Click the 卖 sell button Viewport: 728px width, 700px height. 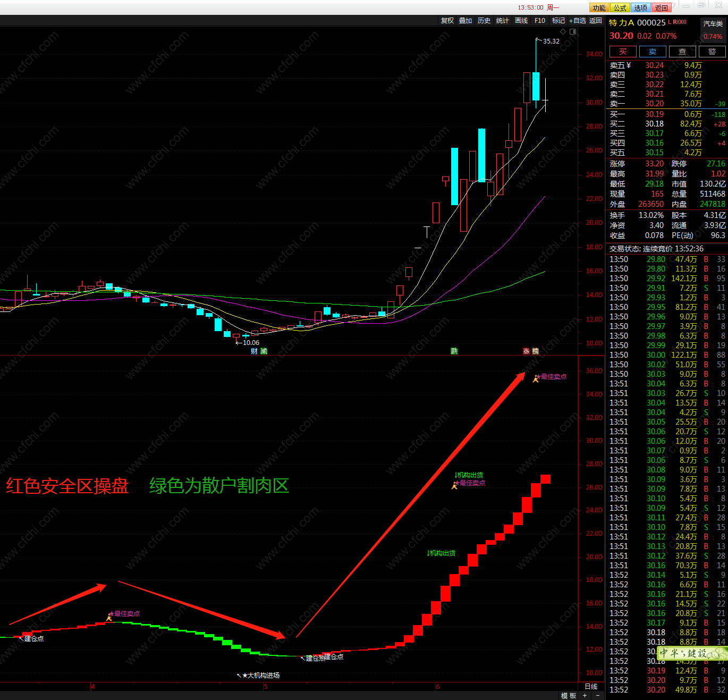click(x=653, y=52)
